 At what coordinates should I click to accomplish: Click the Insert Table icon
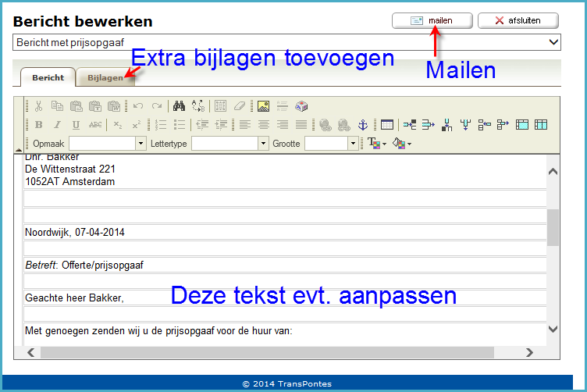tap(386, 125)
